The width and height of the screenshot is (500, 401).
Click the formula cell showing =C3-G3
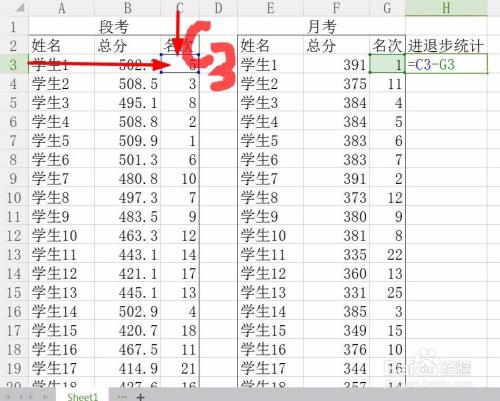point(446,64)
